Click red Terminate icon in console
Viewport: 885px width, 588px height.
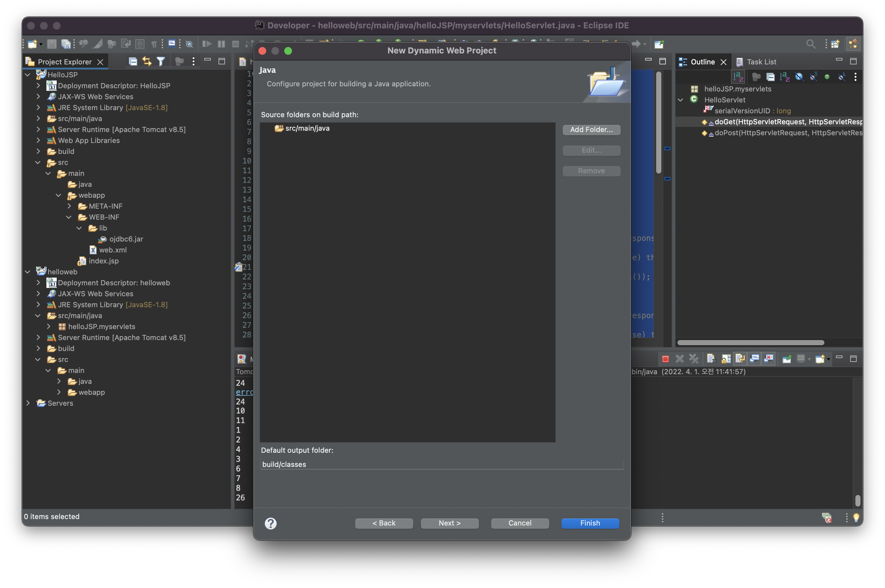[666, 359]
